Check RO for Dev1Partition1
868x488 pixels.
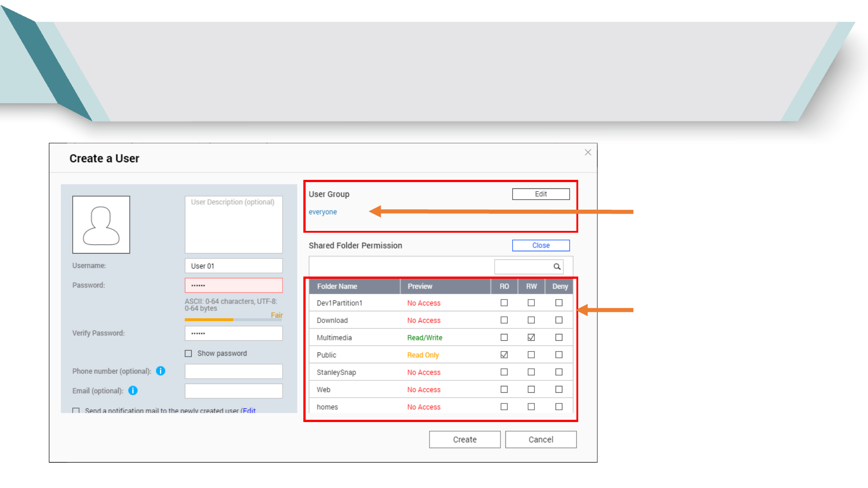point(504,303)
